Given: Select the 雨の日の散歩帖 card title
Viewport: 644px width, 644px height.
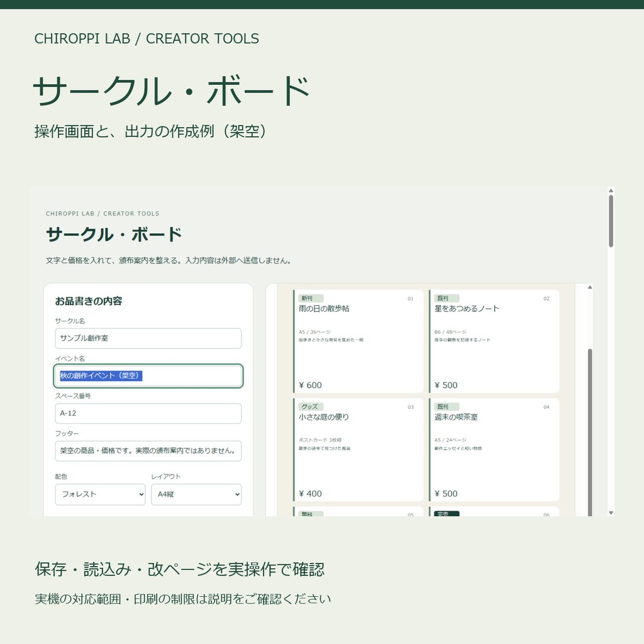Looking at the screenshot, I should [324, 308].
